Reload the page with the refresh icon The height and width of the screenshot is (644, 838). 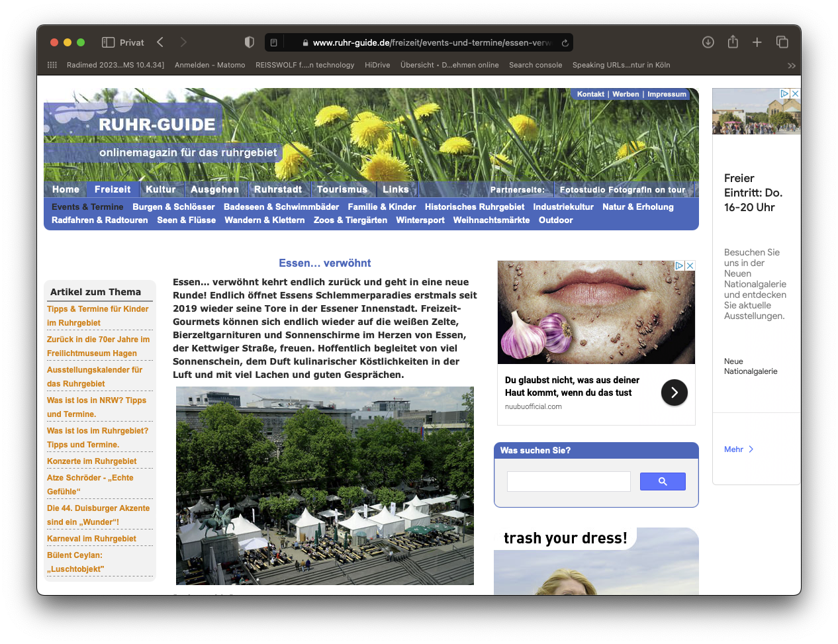pyautogui.click(x=565, y=43)
